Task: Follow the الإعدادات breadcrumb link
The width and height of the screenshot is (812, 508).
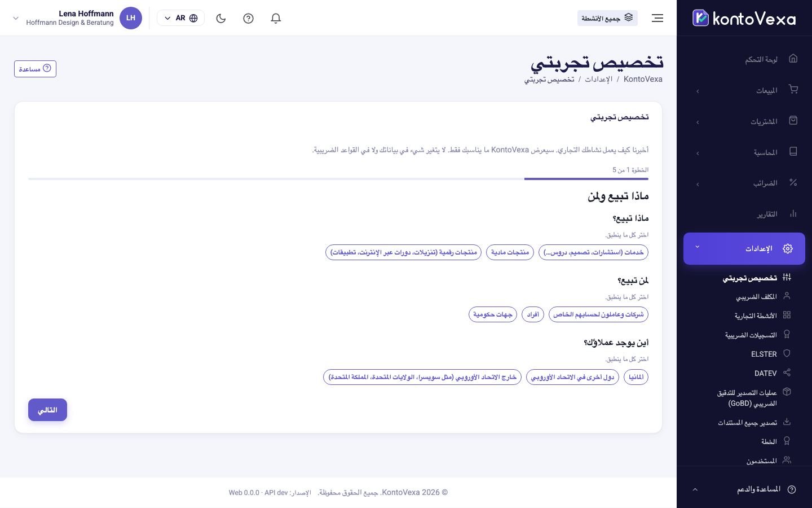Action: 598,79
